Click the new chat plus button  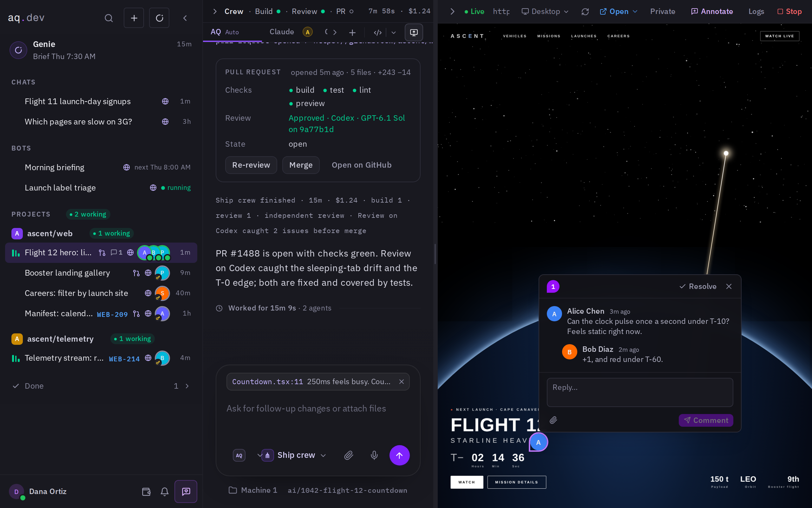point(134,18)
